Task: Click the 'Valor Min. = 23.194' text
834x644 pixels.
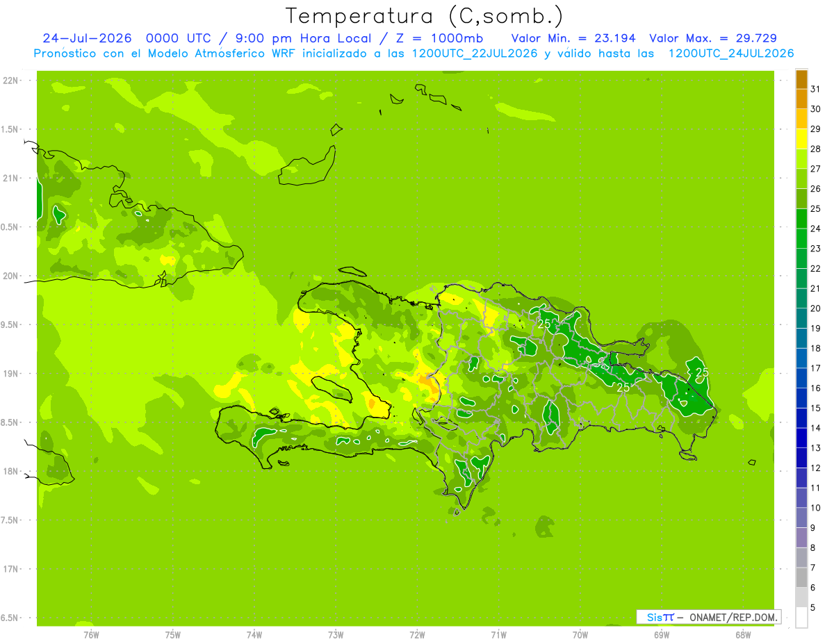Action: (573, 38)
